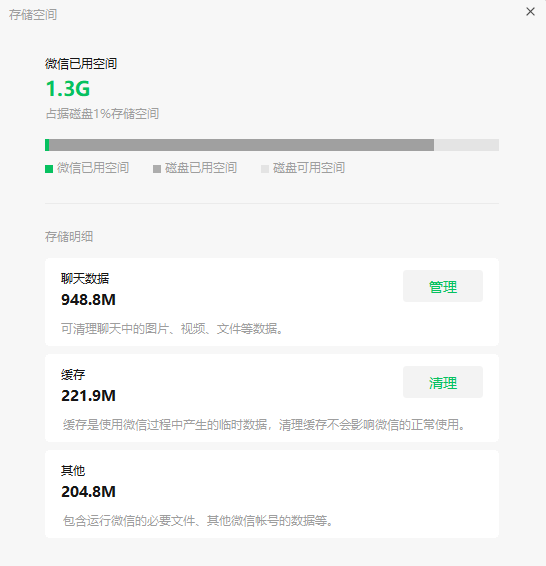Click the green 微信已用空间 legend square
Image resolution: width=546 pixels, height=566 pixels.
click(x=49, y=169)
